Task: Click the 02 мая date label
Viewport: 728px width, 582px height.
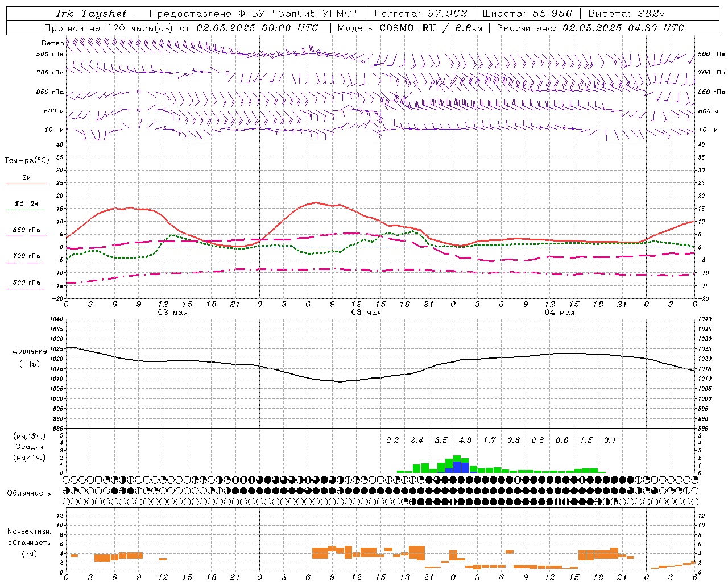Action: coord(172,313)
